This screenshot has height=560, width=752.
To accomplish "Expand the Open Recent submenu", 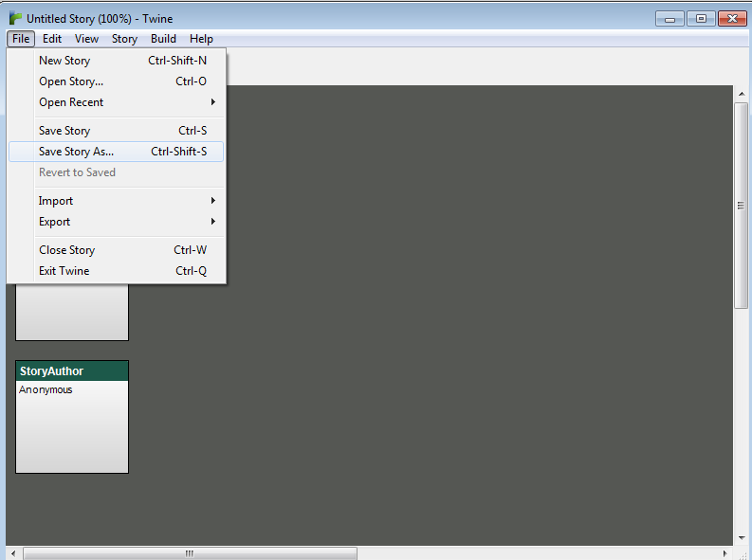I will 71,102.
